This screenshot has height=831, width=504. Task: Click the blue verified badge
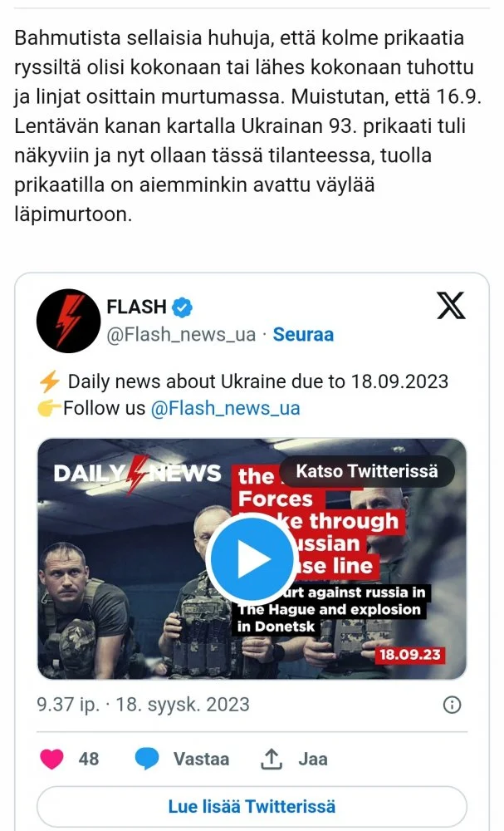[x=182, y=307]
